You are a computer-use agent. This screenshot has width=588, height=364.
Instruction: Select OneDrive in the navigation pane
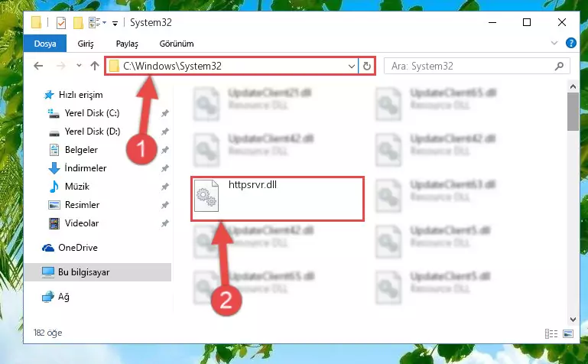[78, 248]
